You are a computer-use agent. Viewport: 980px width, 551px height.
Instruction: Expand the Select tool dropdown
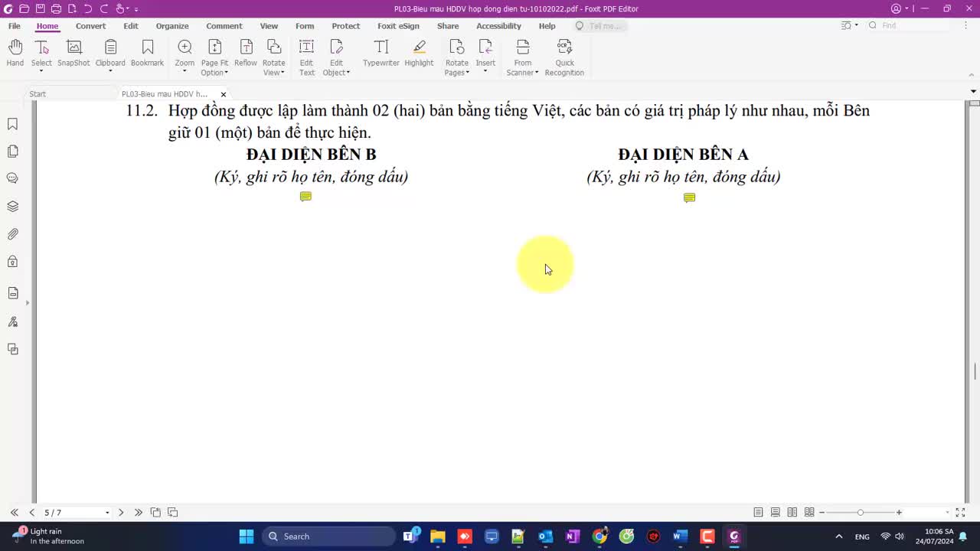point(41,72)
